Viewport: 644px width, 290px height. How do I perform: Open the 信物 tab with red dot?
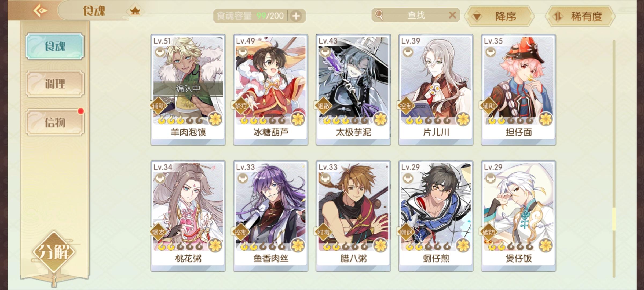click(55, 122)
